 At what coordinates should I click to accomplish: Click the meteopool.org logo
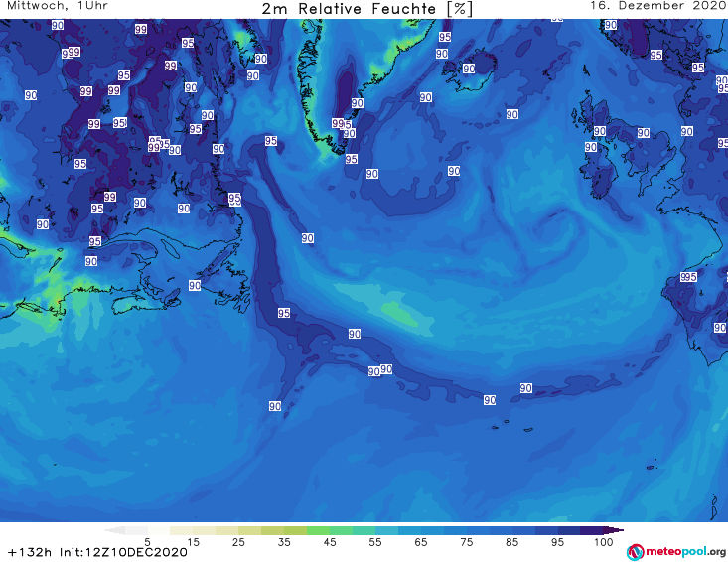click(x=676, y=552)
